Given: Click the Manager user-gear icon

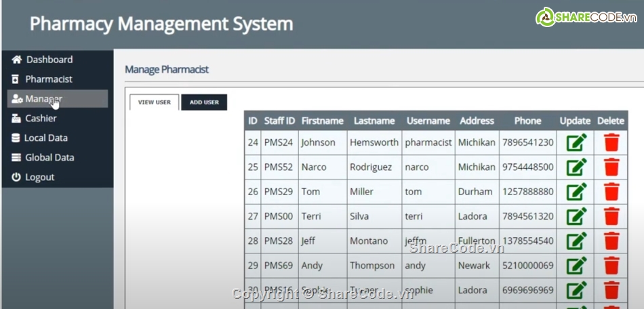Looking at the screenshot, I should point(17,99).
